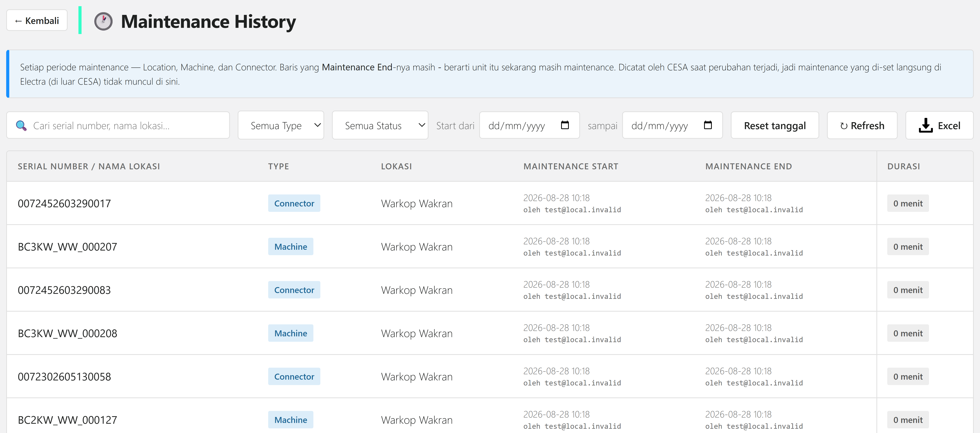
Task: Click the Maintenance End column header
Action: [748, 166]
